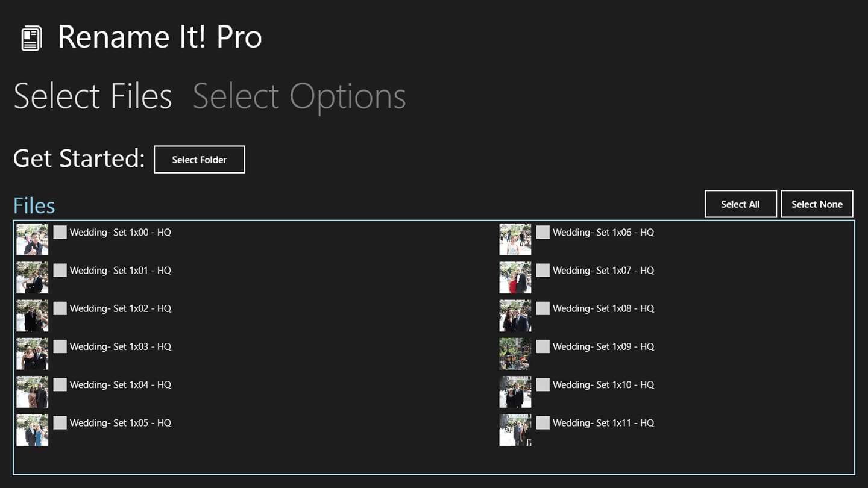Click the Wedding- Set 1x09 thumbnail

[x=515, y=354]
